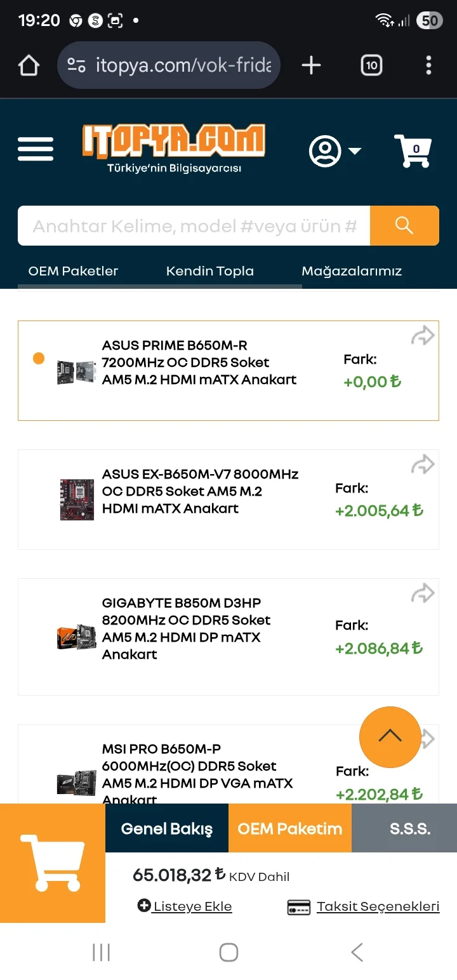Expand the user account dropdown

(x=334, y=151)
